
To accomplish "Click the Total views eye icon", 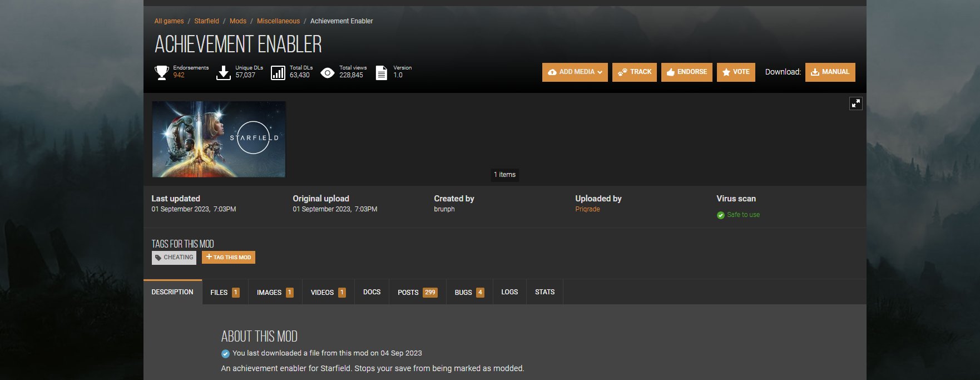I will coord(328,73).
